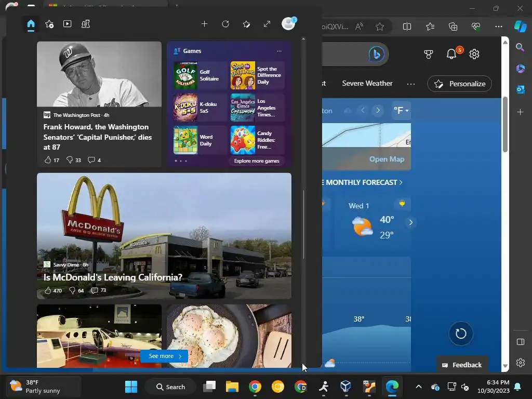Select the Severe Weather tab
Viewport: 532px width, 399px height.
pyautogui.click(x=367, y=84)
